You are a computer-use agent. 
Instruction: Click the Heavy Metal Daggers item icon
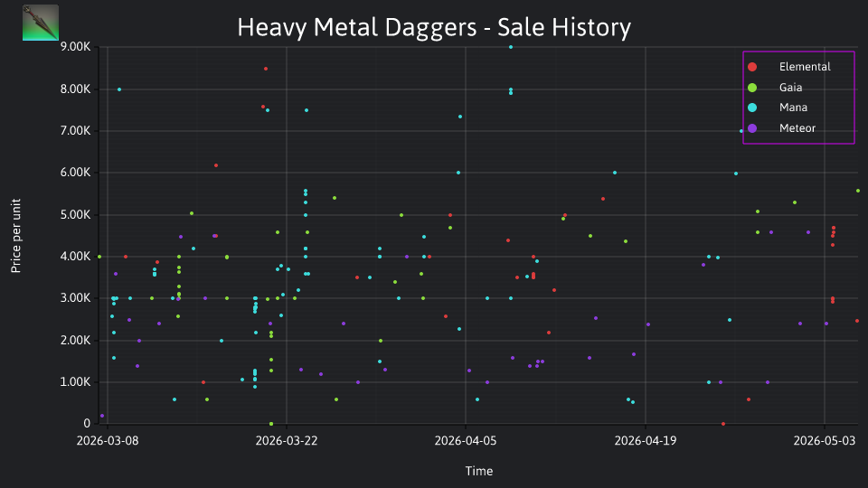pos(41,23)
